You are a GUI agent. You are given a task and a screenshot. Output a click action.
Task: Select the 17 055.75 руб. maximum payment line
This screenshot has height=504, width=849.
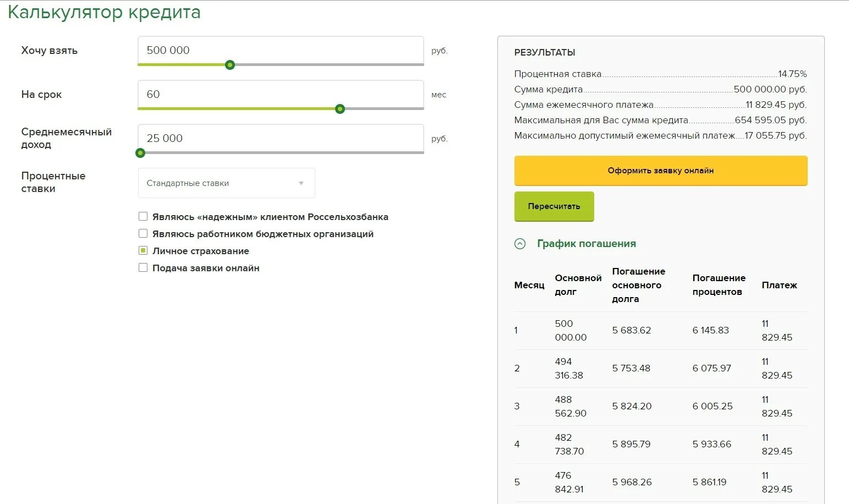point(660,135)
